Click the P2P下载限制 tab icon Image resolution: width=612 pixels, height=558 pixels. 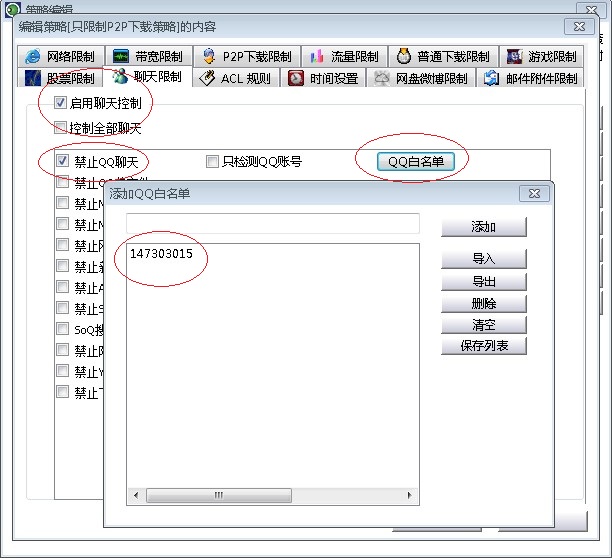pyautogui.click(x=209, y=57)
